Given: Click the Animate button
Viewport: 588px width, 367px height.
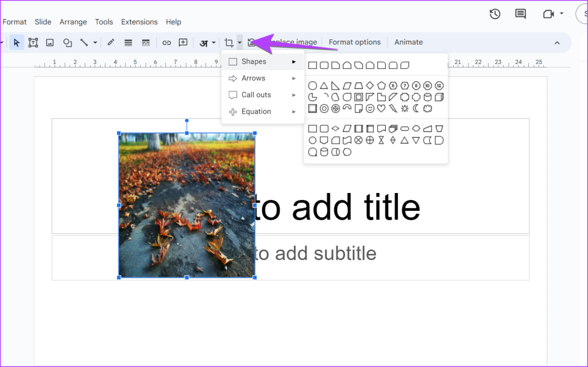Looking at the screenshot, I should (x=408, y=43).
